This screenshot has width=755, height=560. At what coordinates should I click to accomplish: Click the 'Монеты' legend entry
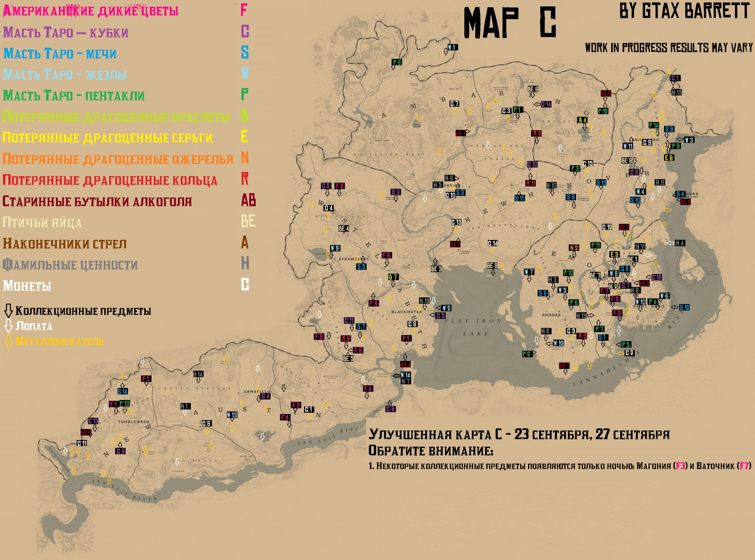tap(27, 286)
